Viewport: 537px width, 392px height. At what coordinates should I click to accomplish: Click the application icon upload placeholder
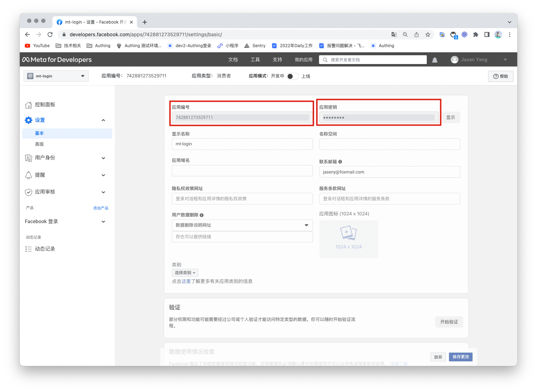click(348, 239)
